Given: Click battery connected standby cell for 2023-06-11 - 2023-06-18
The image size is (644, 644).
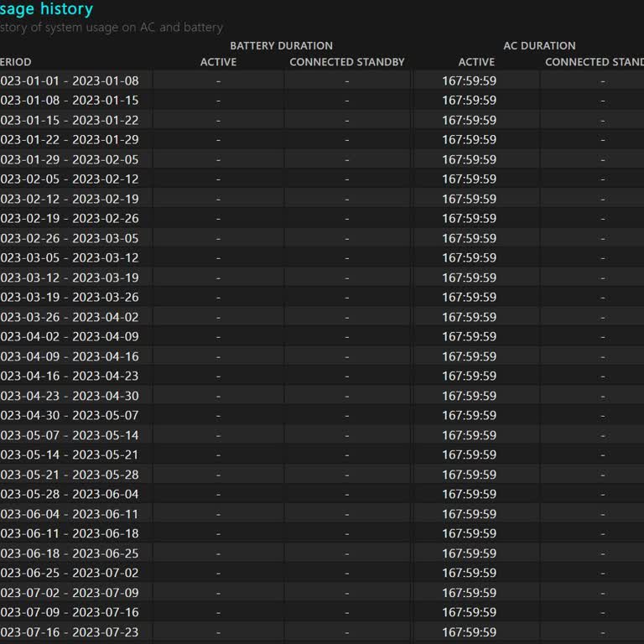Looking at the screenshot, I should point(346,533).
